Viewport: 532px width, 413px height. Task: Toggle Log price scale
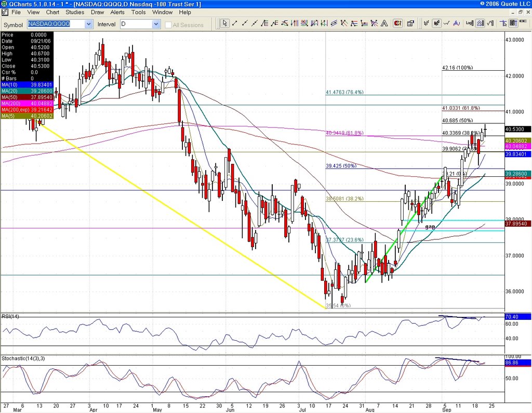tap(470, 23)
